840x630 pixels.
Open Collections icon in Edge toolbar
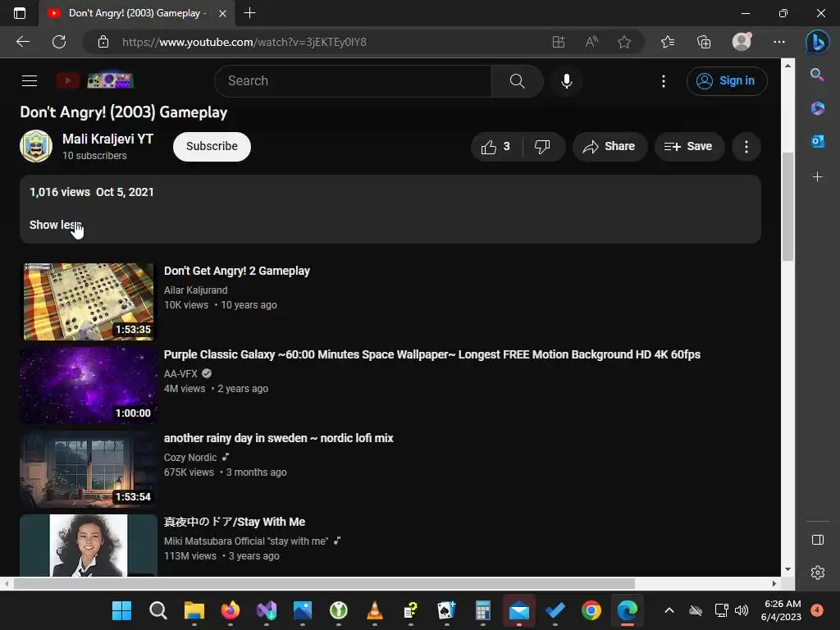[x=703, y=42]
